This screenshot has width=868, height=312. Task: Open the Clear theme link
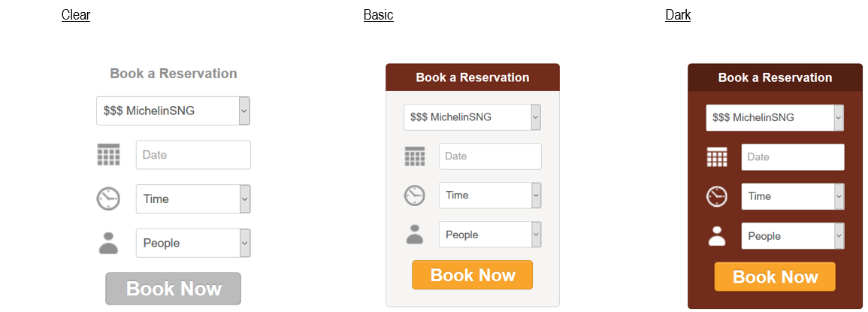pos(76,15)
